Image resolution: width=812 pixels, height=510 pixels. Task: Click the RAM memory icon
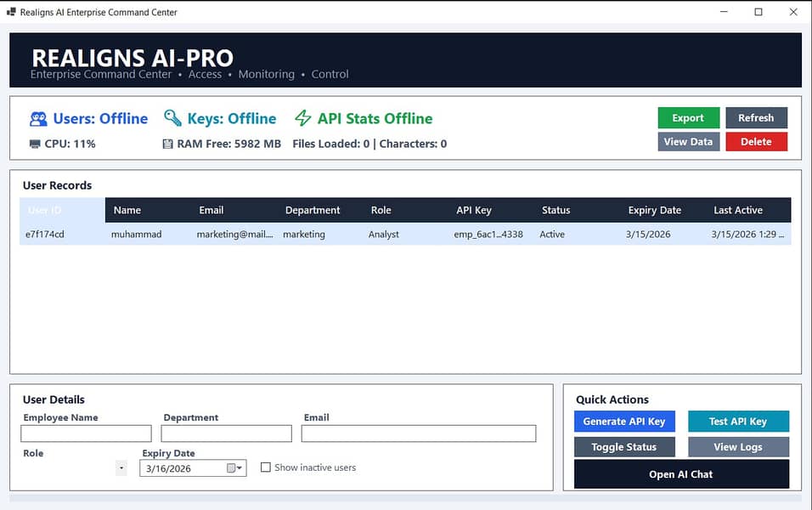167,144
